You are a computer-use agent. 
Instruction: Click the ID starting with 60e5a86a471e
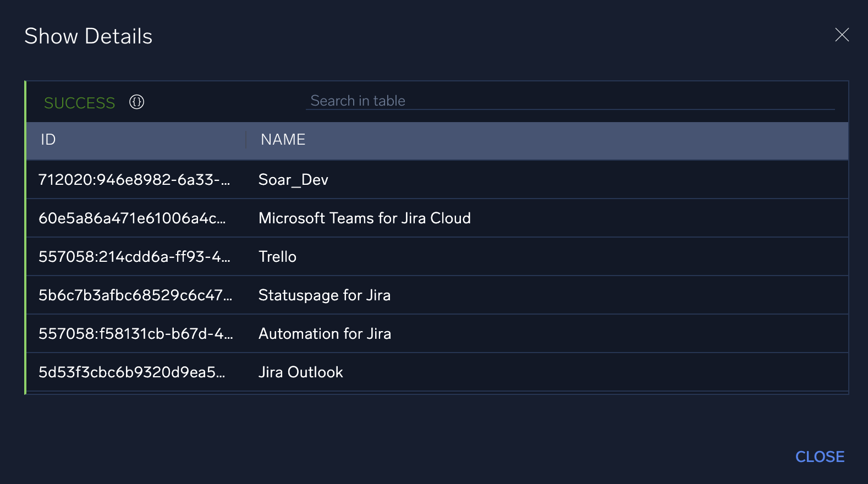pos(132,218)
